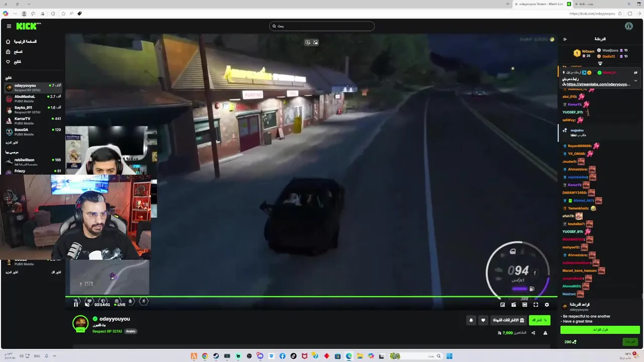Screen dimensions: 644x362
Task: Click the gift subscriptions button
Action: coord(508,320)
